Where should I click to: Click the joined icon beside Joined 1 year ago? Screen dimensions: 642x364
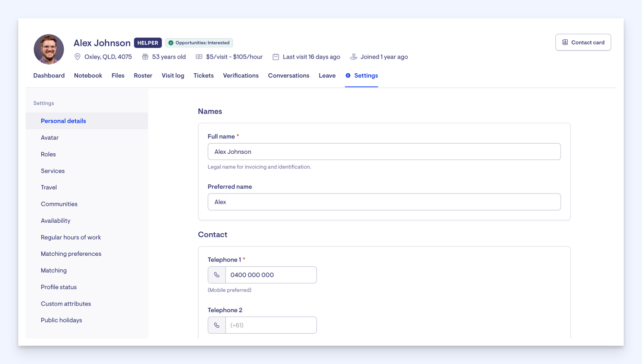coord(354,57)
